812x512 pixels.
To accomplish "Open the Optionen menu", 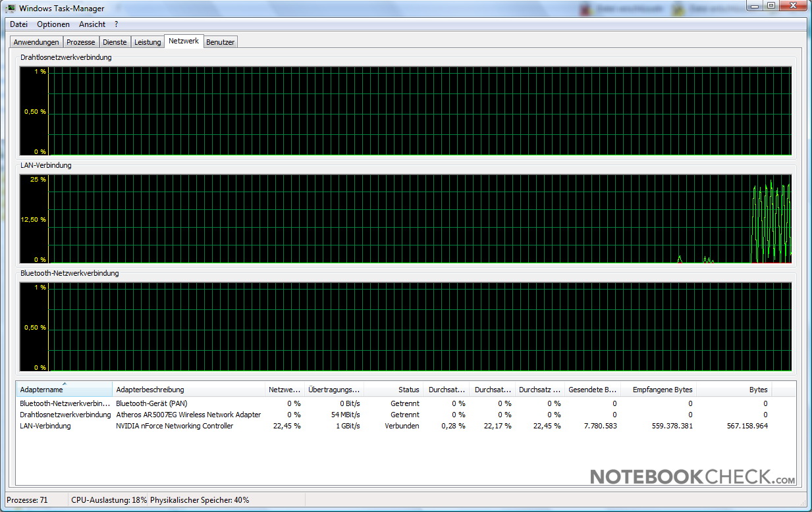I will tap(53, 24).
